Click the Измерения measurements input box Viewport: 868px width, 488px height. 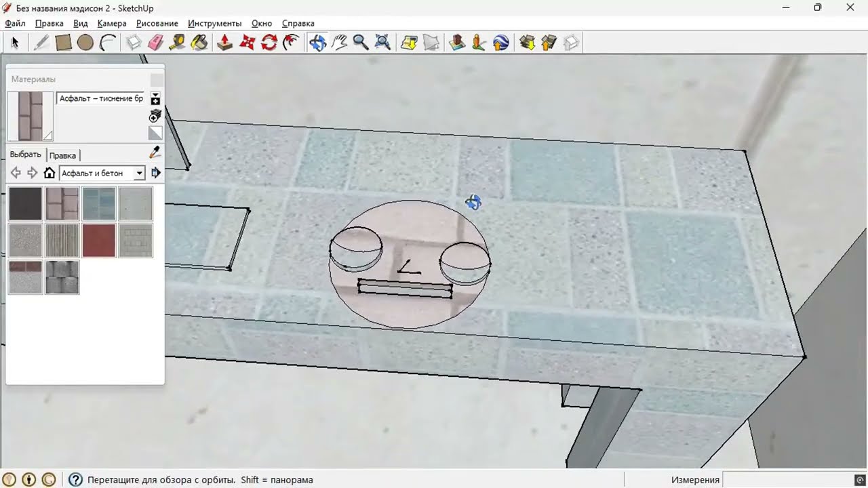pos(787,480)
